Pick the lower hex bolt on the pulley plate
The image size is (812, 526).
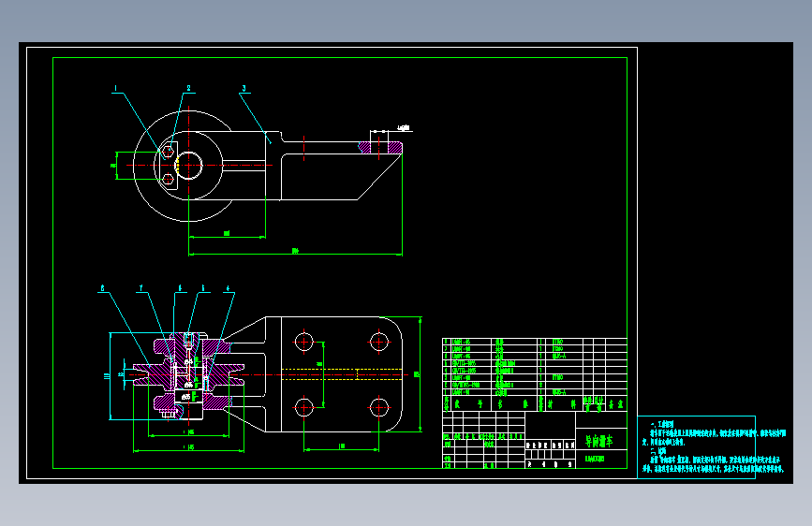168,179
